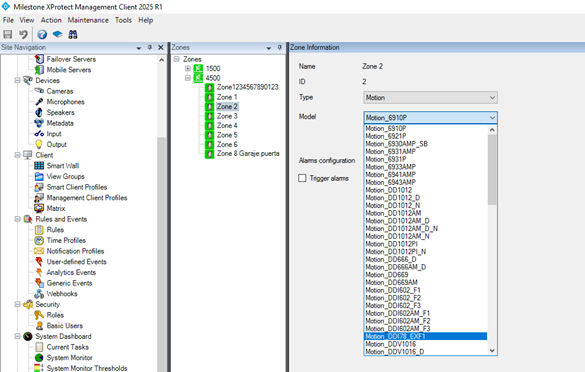Open the File menu

tap(8, 20)
